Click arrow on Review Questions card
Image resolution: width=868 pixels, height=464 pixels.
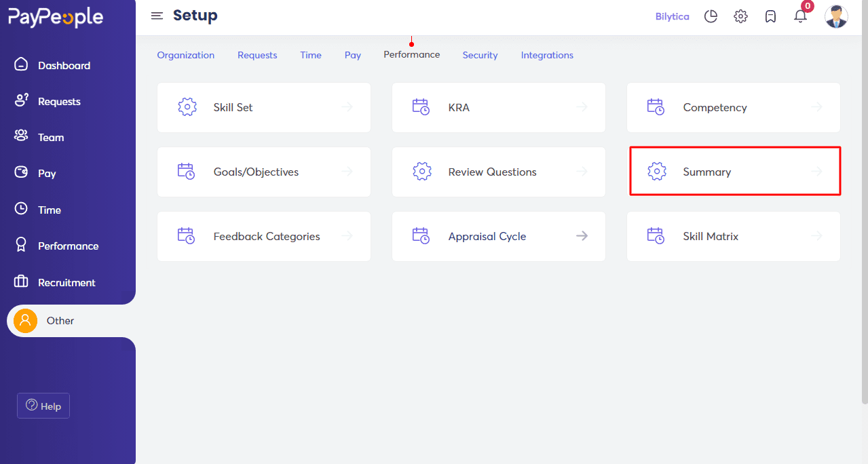tap(582, 172)
